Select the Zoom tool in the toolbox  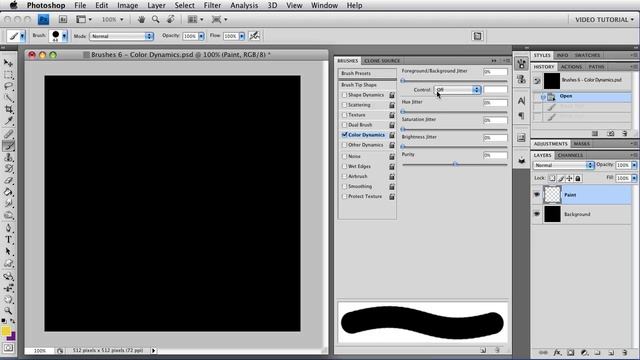(8, 311)
